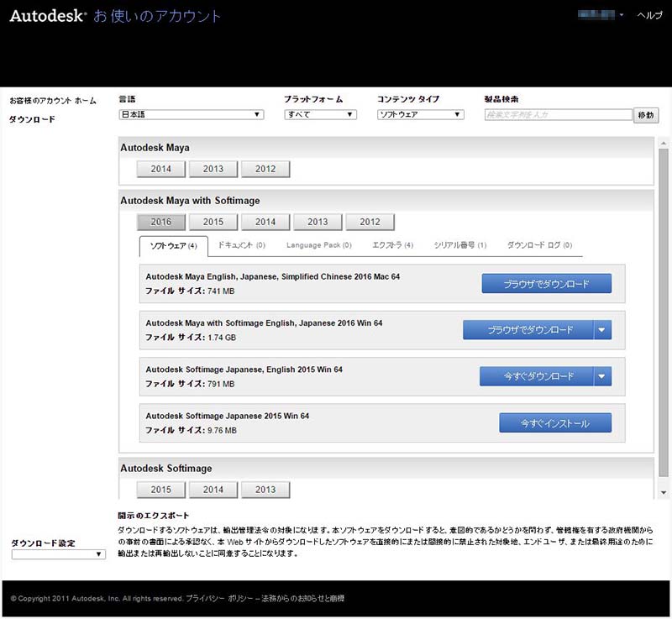Click the Autodesk logo in the header
672x619 pixels.
(47, 16)
